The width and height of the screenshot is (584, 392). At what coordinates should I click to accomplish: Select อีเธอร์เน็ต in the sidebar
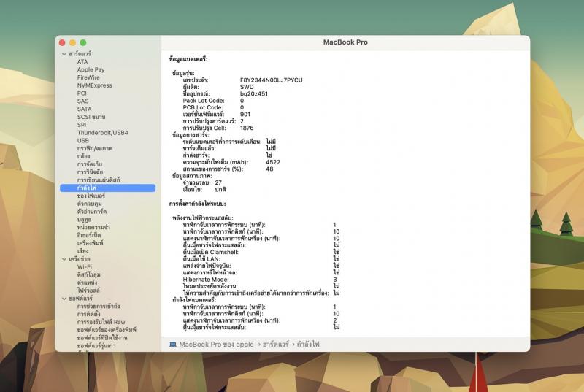tap(89, 235)
